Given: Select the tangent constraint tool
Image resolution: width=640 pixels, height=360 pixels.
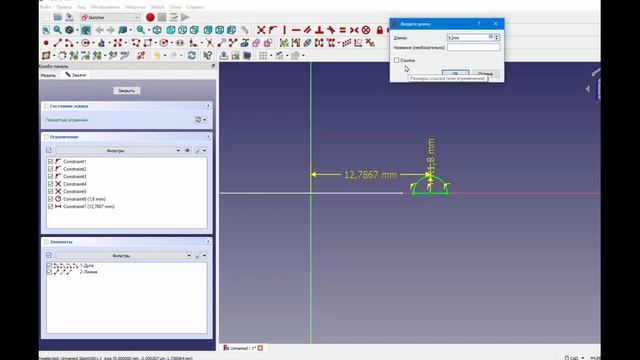Looking at the screenshot, I should coord(331,30).
